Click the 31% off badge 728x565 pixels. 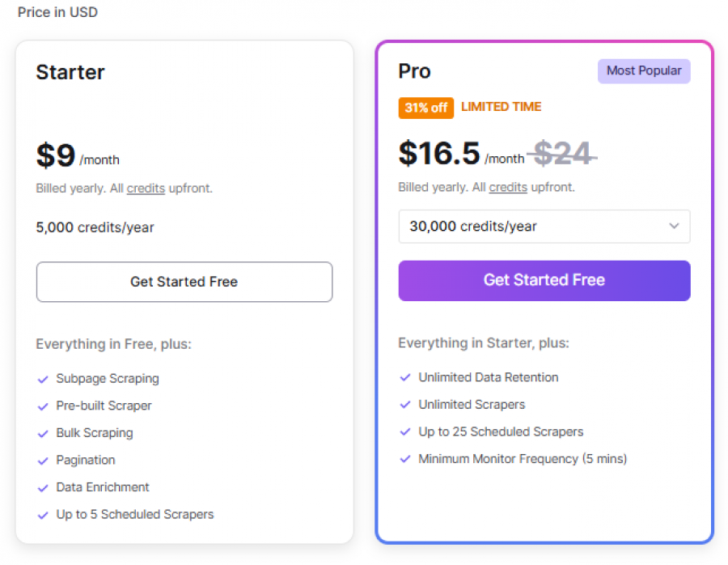(425, 107)
